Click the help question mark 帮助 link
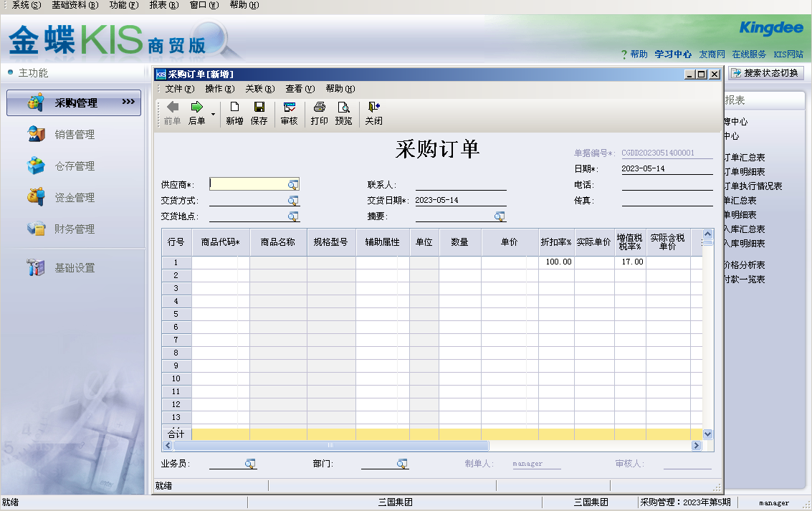The image size is (812, 511). tap(634, 54)
